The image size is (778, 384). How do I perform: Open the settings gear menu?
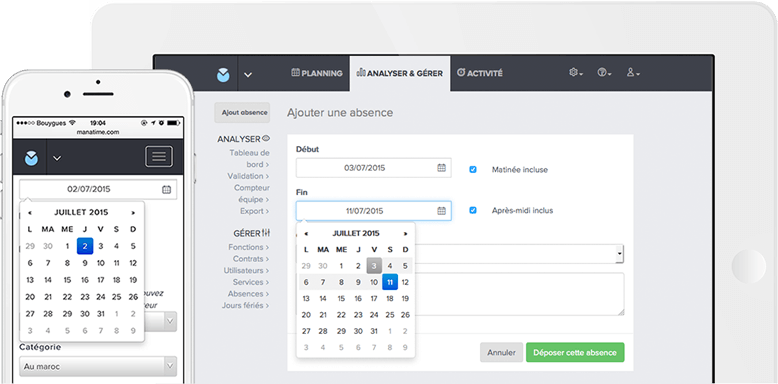click(576, 73)
